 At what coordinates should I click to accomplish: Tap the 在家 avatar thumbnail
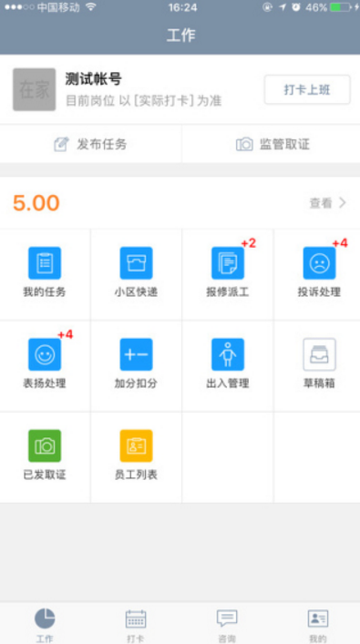pyautogui.click(x=34, y=89)
